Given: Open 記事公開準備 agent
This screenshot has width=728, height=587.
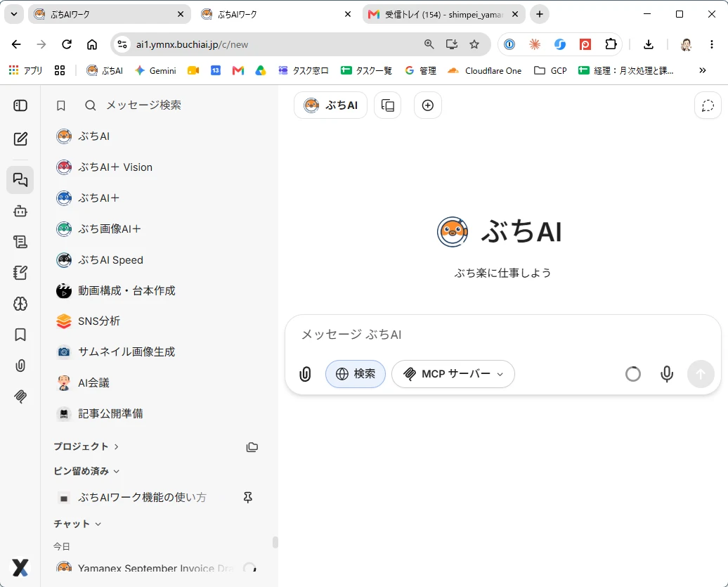Looking at the screenshot, I should coord(158,414).
